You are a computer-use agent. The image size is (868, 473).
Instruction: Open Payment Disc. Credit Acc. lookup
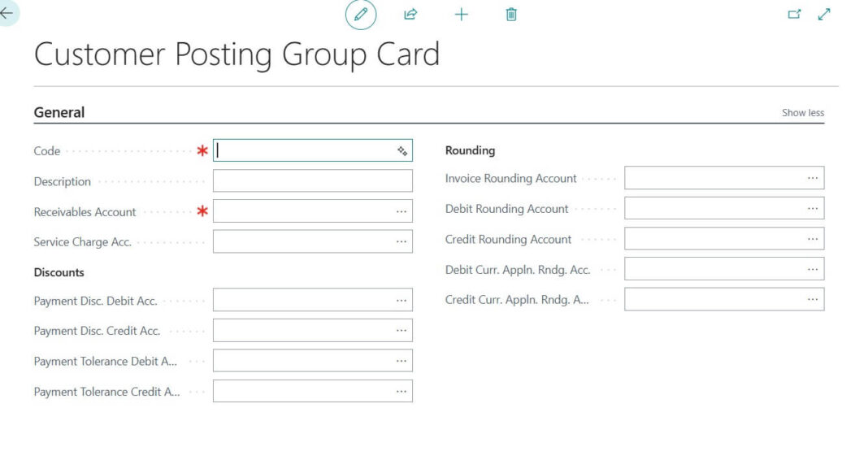click(401, 331)
